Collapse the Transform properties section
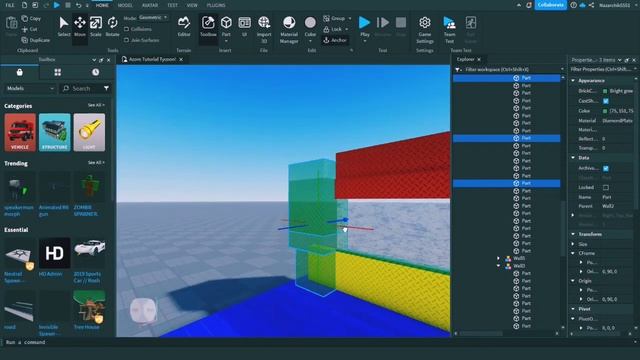The height and width of the screenshot is (360, 640). 573,234
